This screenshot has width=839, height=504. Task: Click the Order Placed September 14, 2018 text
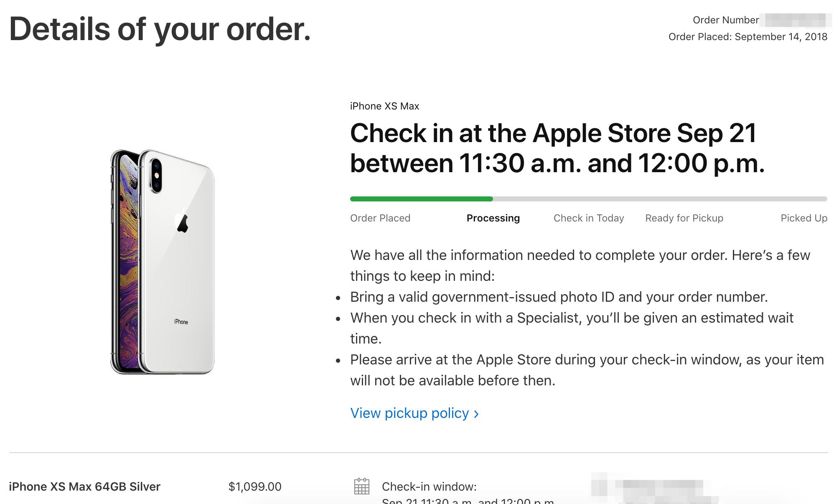748,37
